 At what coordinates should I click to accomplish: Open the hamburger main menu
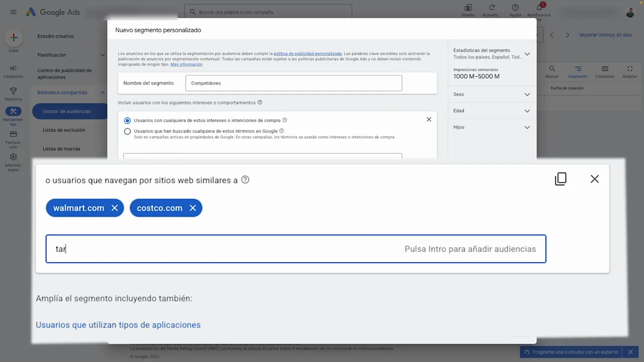pyautogui.click(x=14, y=12)
